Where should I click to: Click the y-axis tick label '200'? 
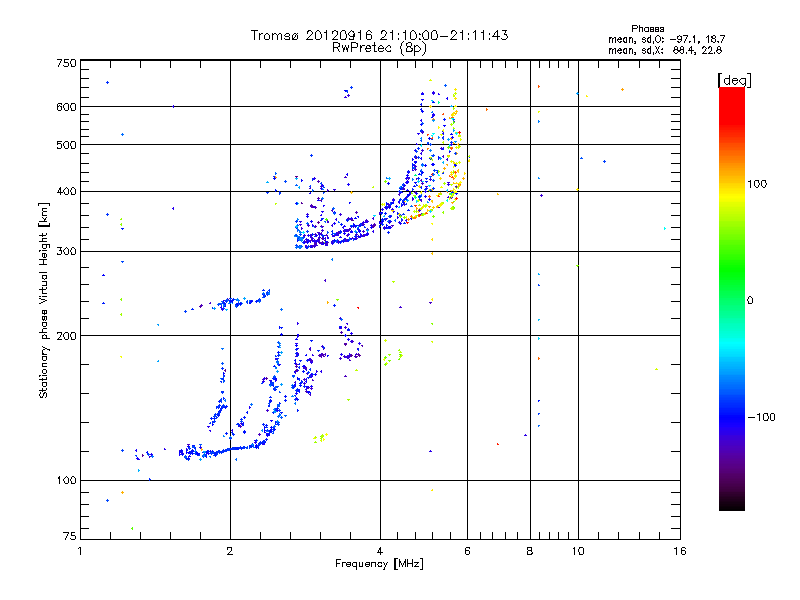point(66,336)
